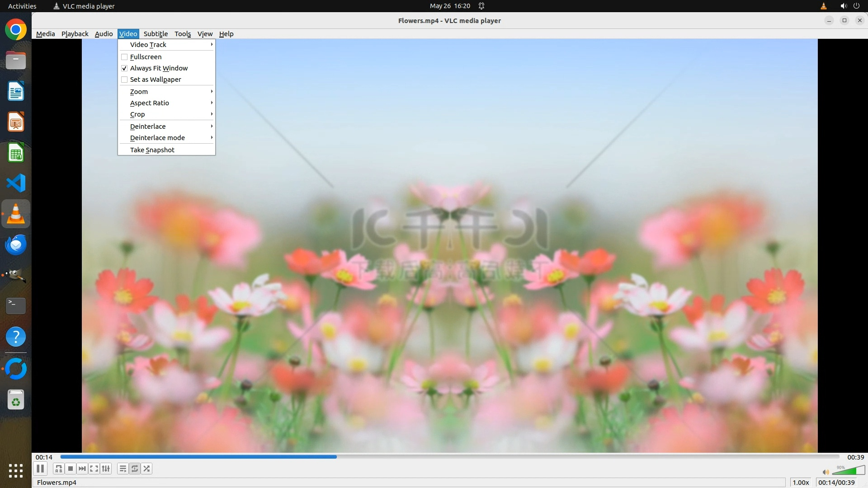Open the Subtitle menu
Screen dimensions: 868x488
point(156,34)
